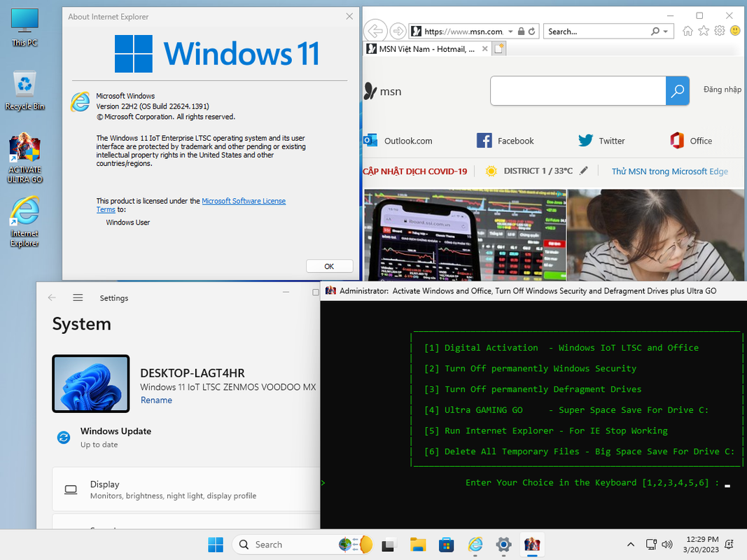Image resolution: width=747 pixels, height=560 pixels.
Task: Click the IE smiley feedback icon
Action: pyautogui.click(x=735, y=31)
